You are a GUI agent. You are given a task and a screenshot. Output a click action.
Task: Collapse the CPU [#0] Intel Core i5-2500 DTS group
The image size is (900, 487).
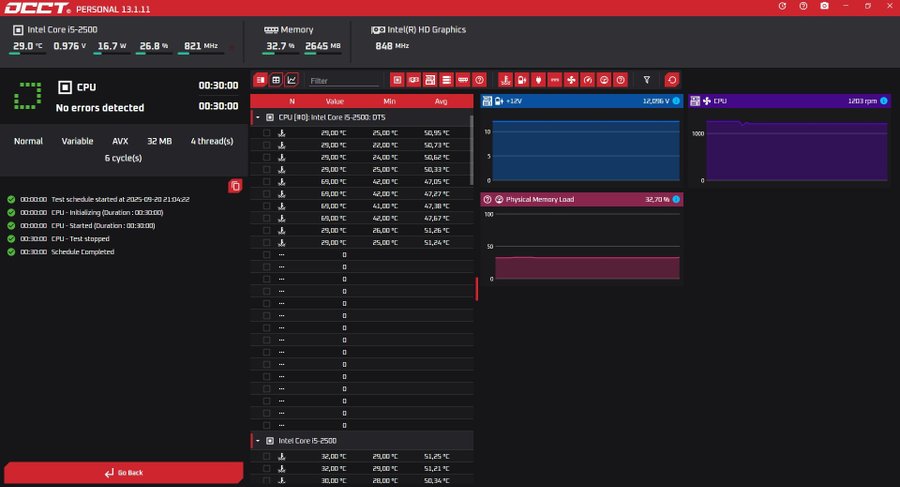coord(257,117)
